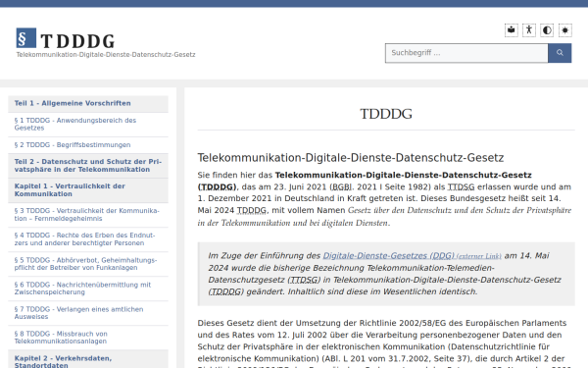Open § 5 TDDDG Abhörverbot entry

tap(88, 264)
